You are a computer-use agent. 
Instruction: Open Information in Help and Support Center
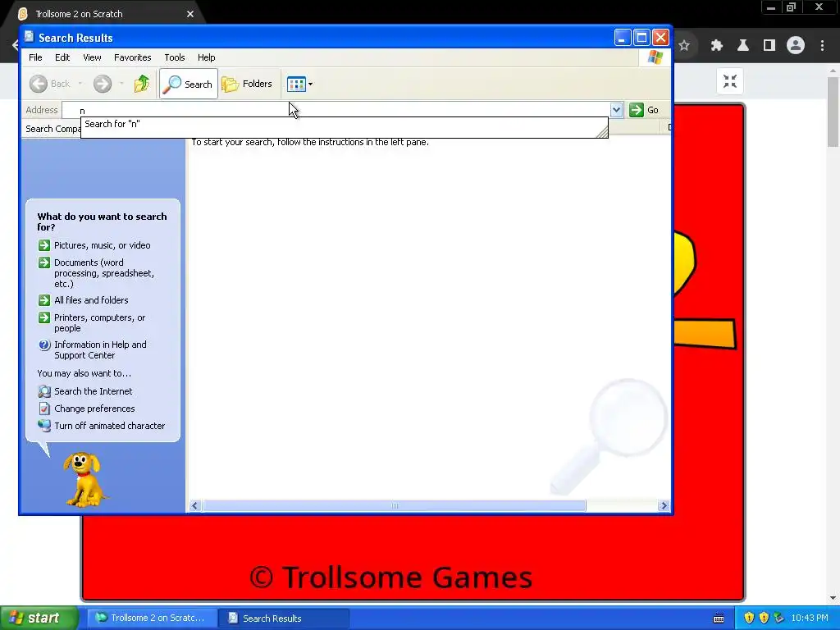(x=100, y=349)
